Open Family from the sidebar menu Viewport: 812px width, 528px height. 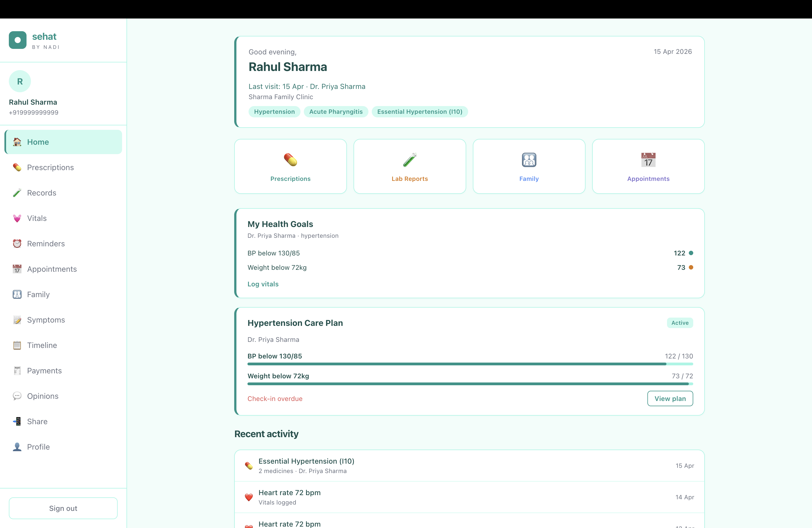tap(64, 294)
